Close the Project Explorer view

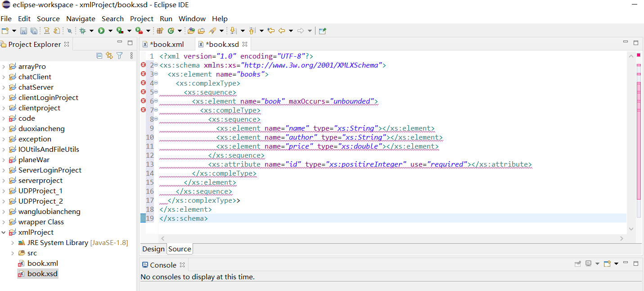(66, 44)
